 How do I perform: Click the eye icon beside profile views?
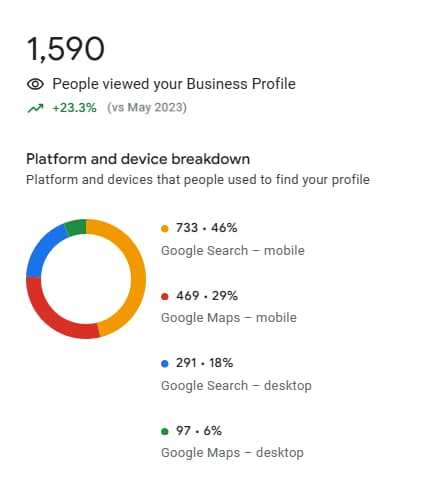coord(35,84)
